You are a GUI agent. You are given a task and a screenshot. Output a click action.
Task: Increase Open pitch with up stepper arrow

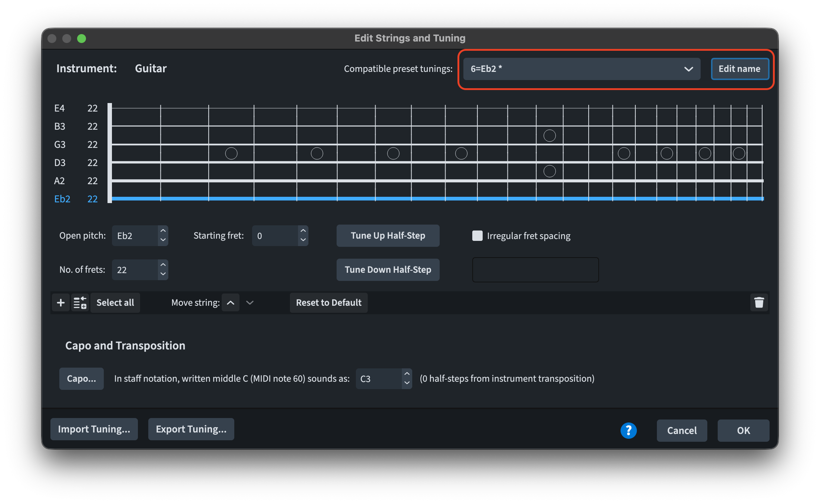coord(163,231)
